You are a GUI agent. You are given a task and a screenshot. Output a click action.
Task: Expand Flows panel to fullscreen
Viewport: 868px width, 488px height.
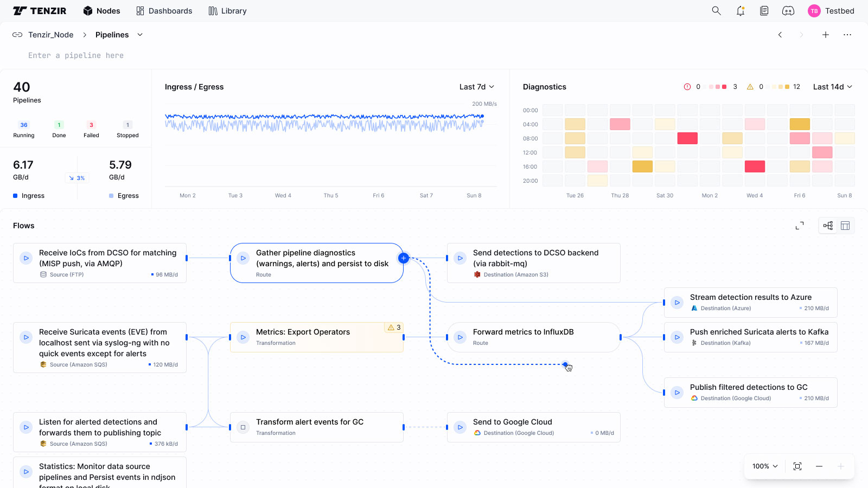coord(800,226)
